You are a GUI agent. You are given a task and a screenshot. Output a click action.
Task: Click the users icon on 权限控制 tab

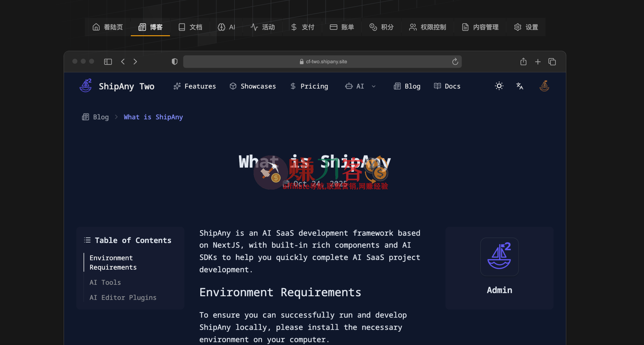click(413, 27)
